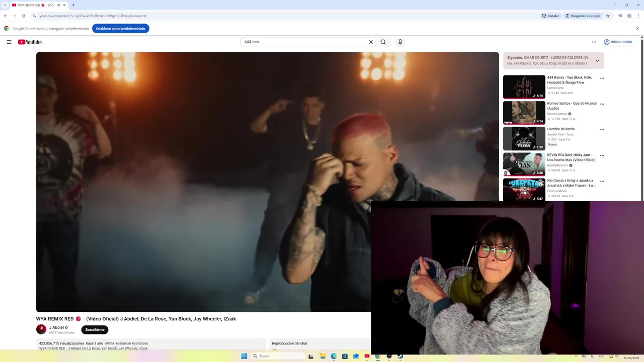Open Romeo Santos Que Se Mueran thumbnail
This screenshot has width=644, height=362.
[524, 113]
